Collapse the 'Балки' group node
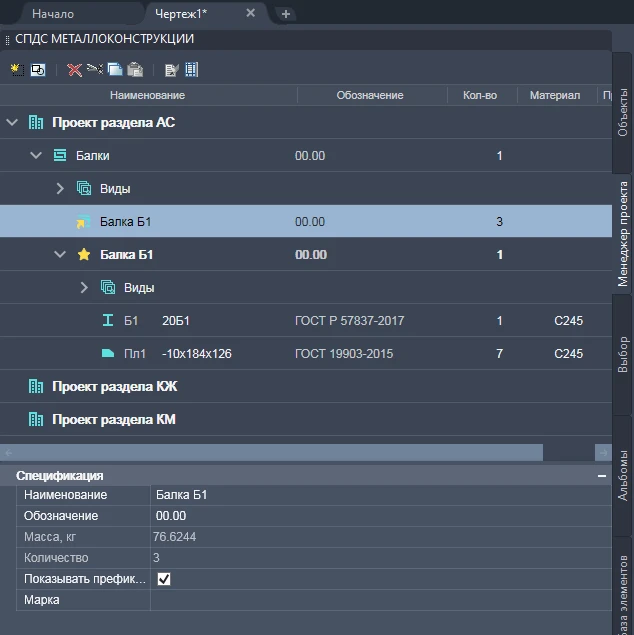Image resolution: width=634 pixels, height=635 pixels. (x=36, y=156)
